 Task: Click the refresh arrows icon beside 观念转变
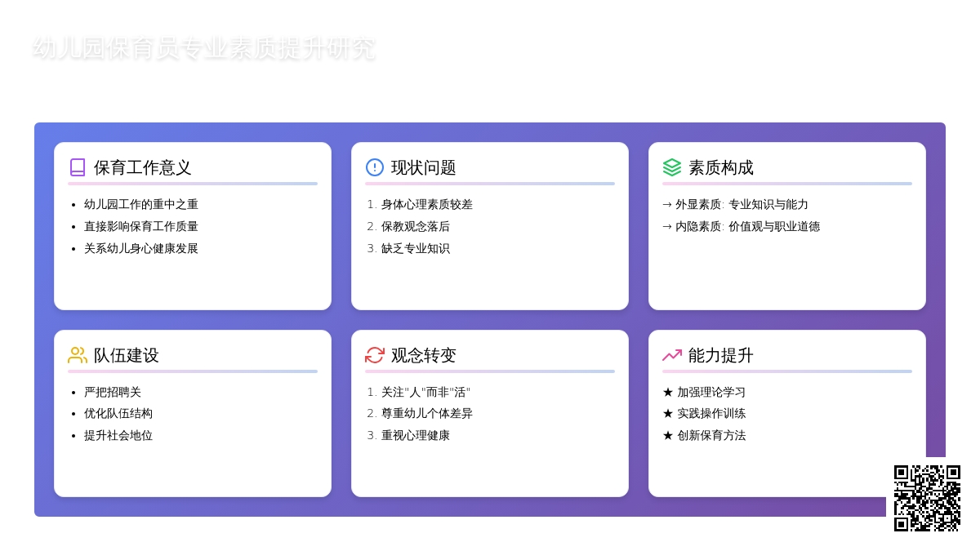(375, 355)
